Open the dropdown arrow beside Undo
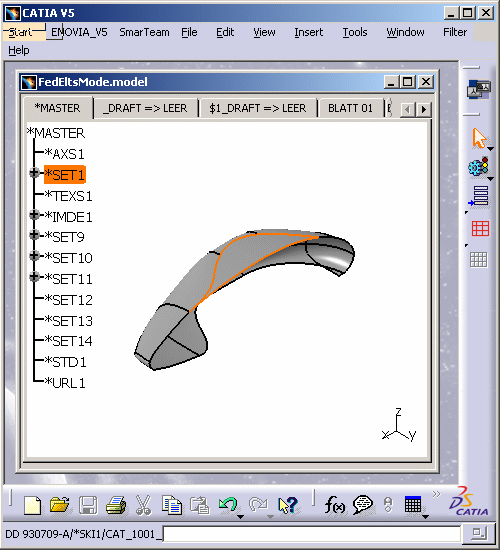 click(x=240, y=517)
